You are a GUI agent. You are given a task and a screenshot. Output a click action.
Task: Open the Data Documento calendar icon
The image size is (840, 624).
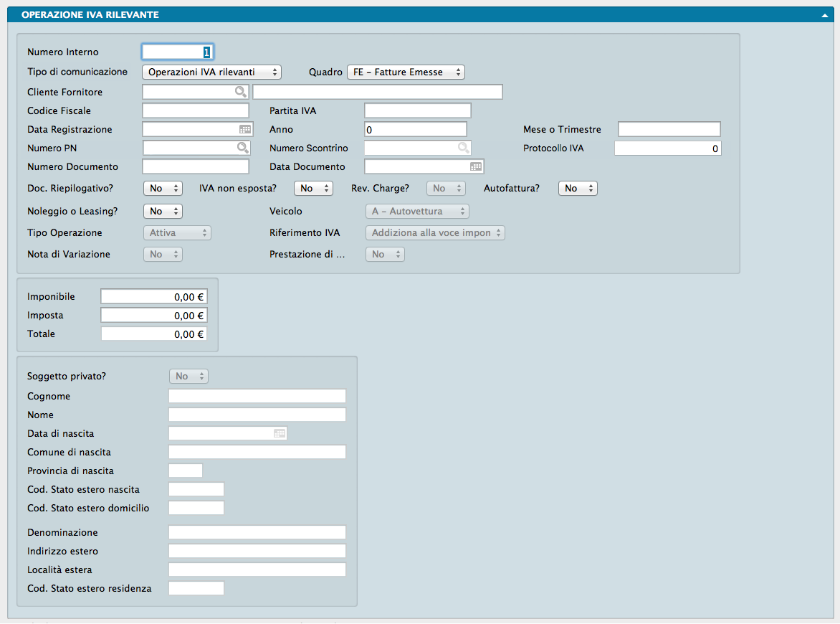[476, 166]
